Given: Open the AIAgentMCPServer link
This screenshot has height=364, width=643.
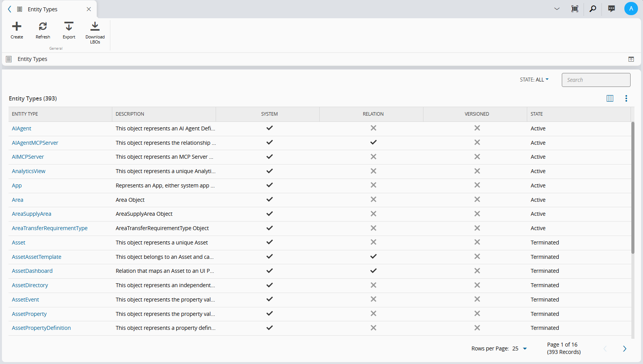Looking at the screenshot, I should coord(35,143).
